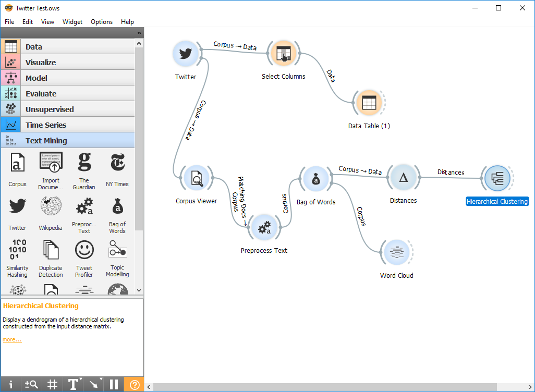Pick the Similarity Hashing widget in toolbox
The width and height of the screenshot is (535, 392).
17,259
